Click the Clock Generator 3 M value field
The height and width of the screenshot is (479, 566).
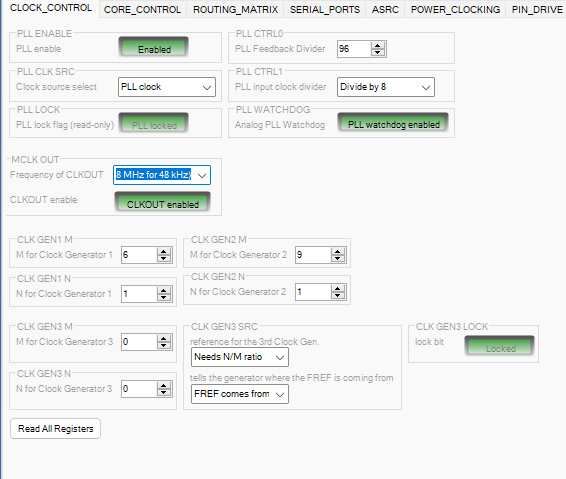tap(139, 342)
